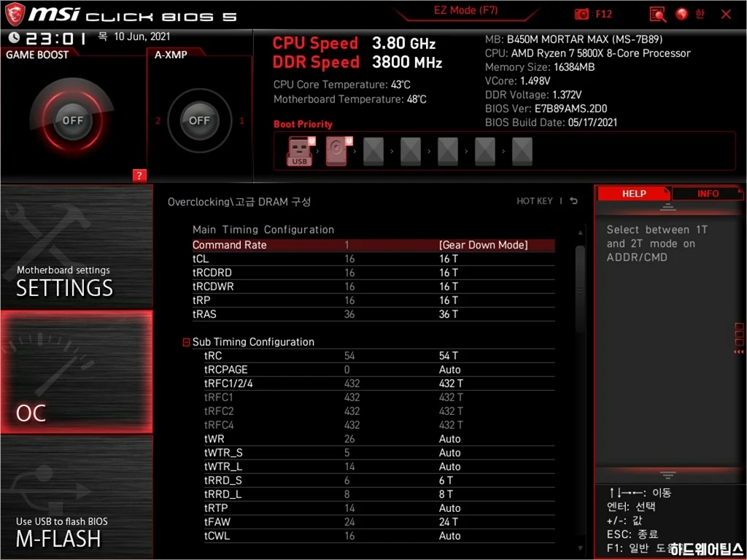Select the tRCPAGE Auto setting
The image size is (747, 560).
pyautogui.click(x=449, y=370)
